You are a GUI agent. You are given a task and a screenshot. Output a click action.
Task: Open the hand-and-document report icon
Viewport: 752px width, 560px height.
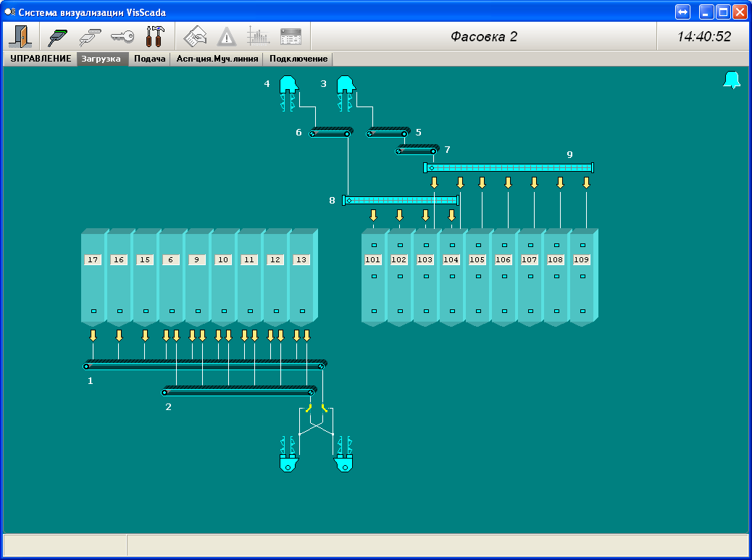(196, 36)
